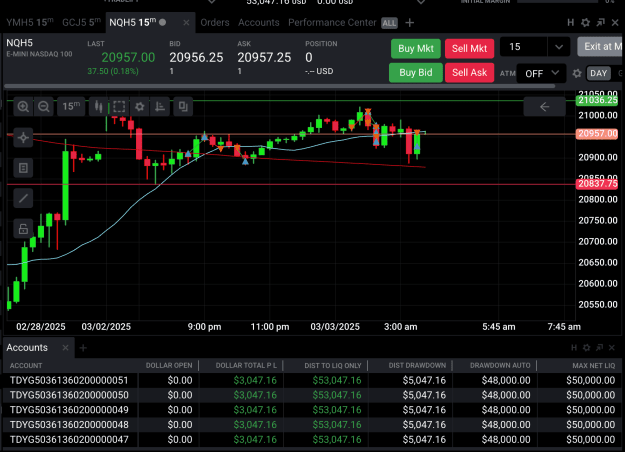
Task: Zoom out of the chart
Action: (44, 106)
